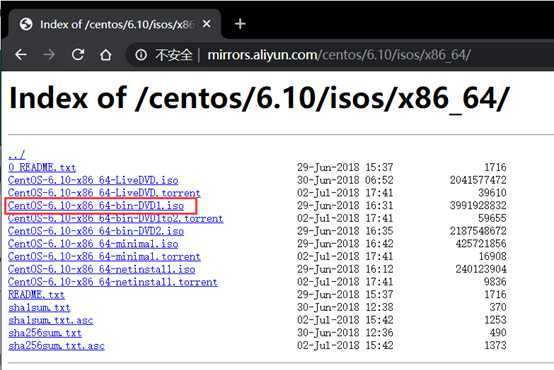Click the 不安全 security label
The width and height of the screenshot is (554, 370).
click(173, 55)
